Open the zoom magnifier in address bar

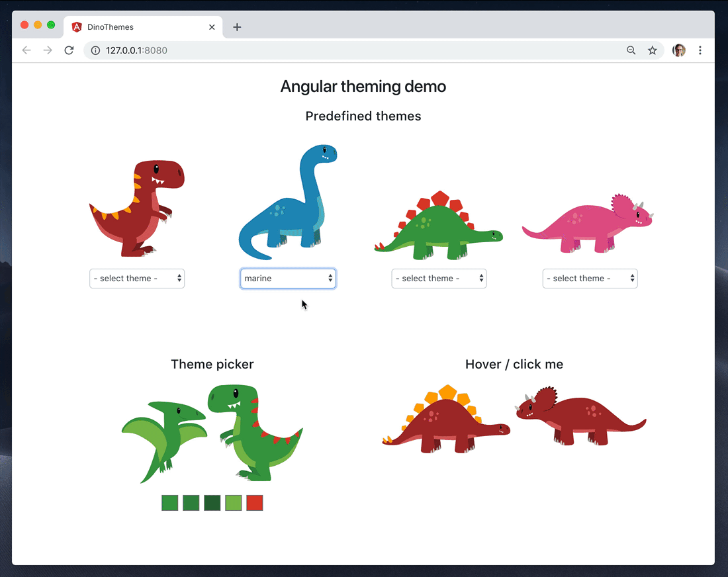point(631,50)
